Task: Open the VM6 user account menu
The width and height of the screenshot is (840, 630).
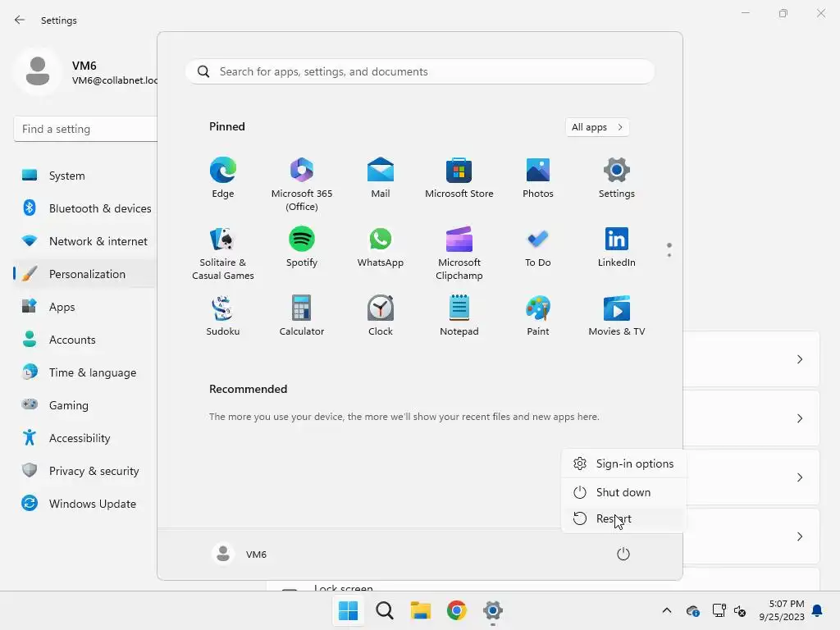Action: 240,554
